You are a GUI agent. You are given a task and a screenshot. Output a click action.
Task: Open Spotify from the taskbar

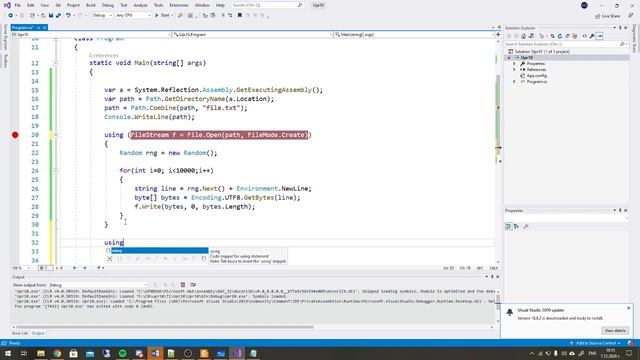point(122,353)
